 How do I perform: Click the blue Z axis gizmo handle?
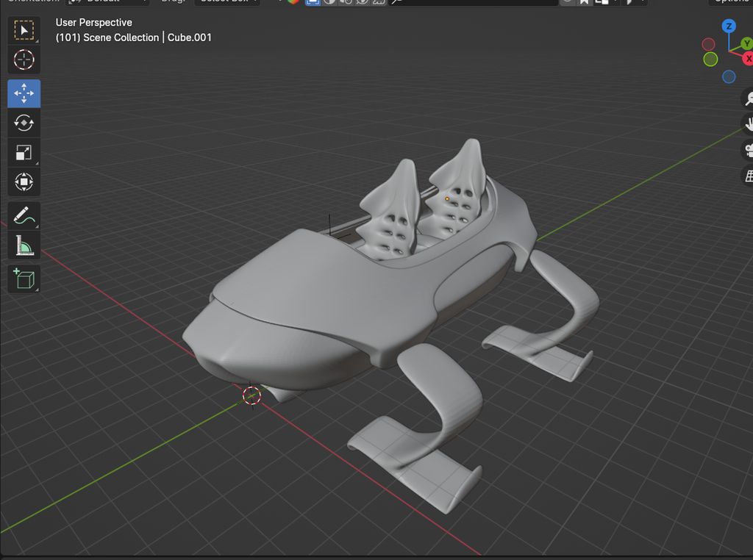[729, 26]
